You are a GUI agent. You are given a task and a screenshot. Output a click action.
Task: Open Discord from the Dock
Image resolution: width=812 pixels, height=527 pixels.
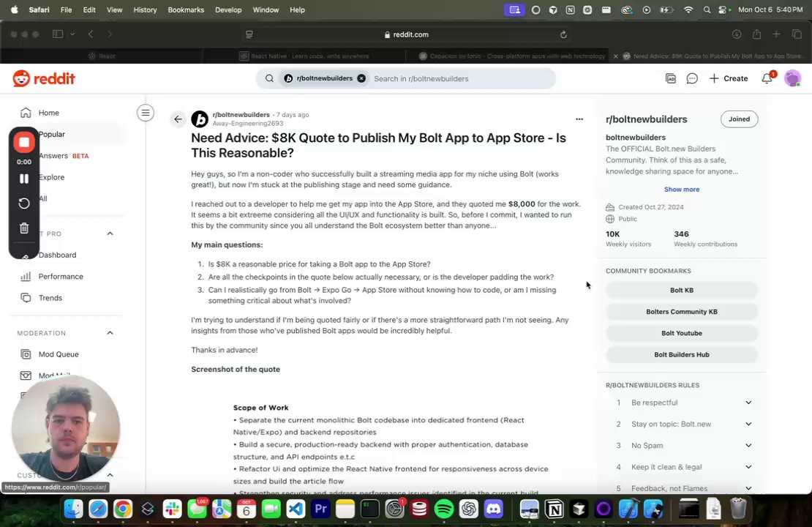click(493, 509)
